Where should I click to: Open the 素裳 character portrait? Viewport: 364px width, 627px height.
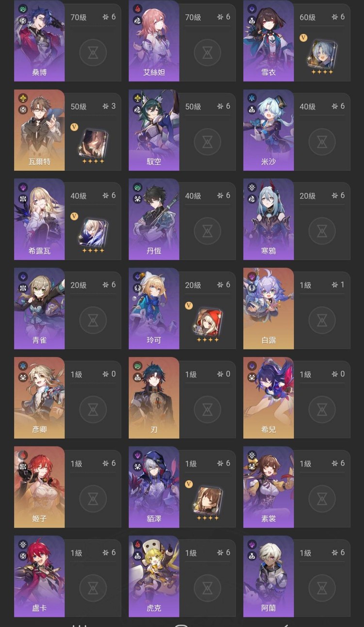tap(268, 487)
